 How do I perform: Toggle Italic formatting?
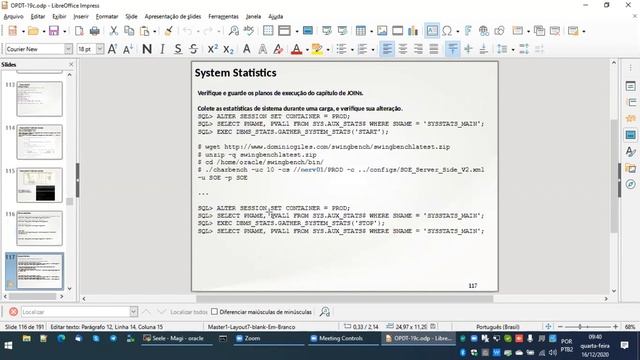[x=162, y=49]
